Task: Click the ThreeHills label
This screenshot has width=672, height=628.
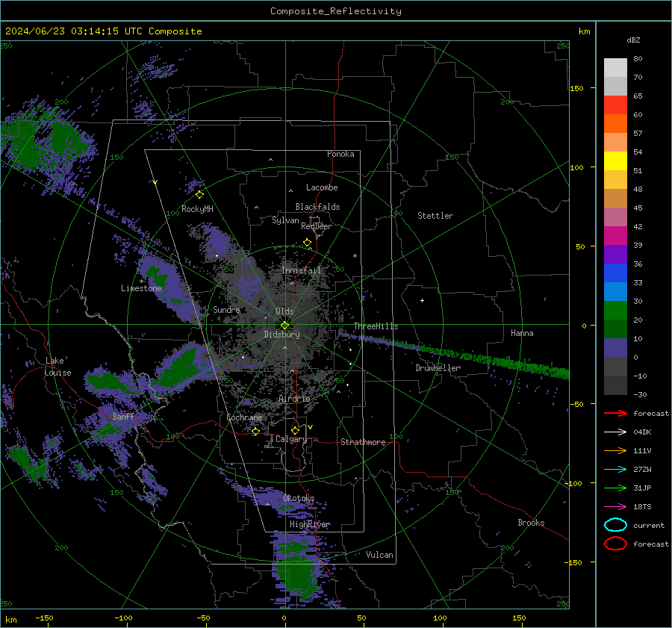Action: [x=376, y=326]
